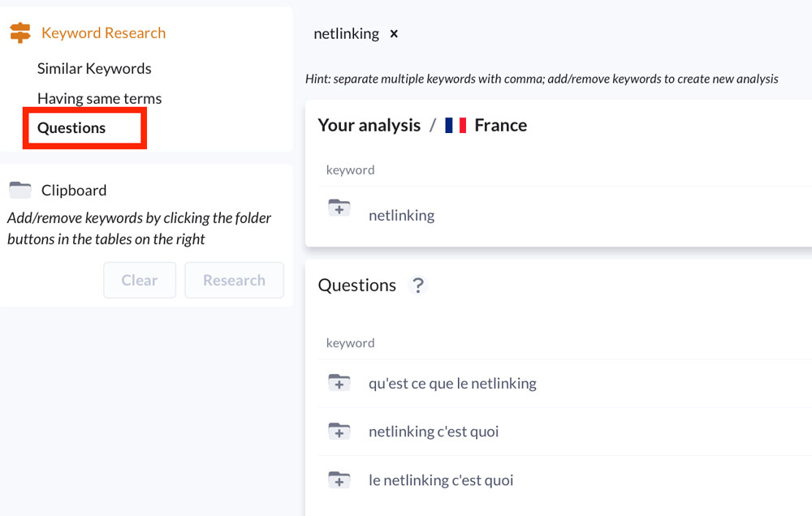Open the "netlinking c'est quoi" keyword

[434, 432]
